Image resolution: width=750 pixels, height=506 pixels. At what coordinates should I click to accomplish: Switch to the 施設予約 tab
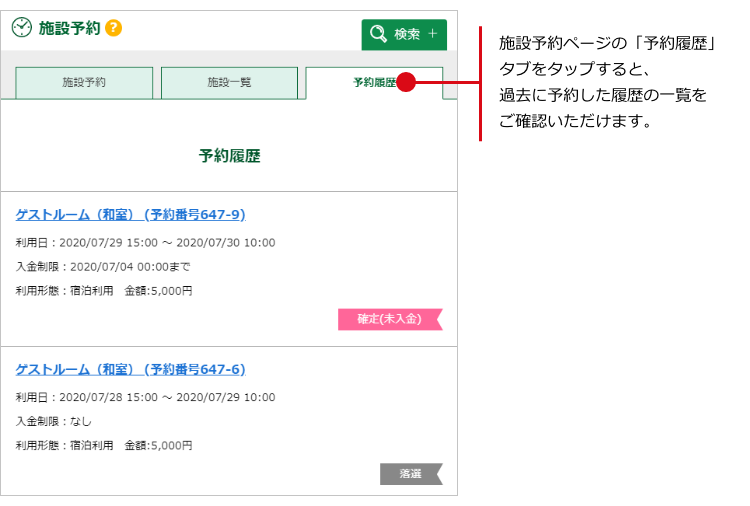pyautogui.click(x=84, y=82)
